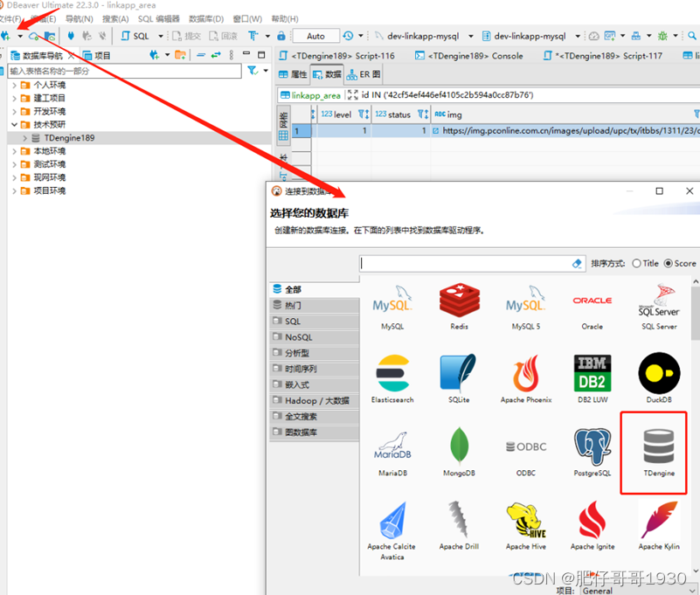Viewport: 700px width, 595px height.
Task: Filter drivers by 时间序列 category
Action: (315, 369)
